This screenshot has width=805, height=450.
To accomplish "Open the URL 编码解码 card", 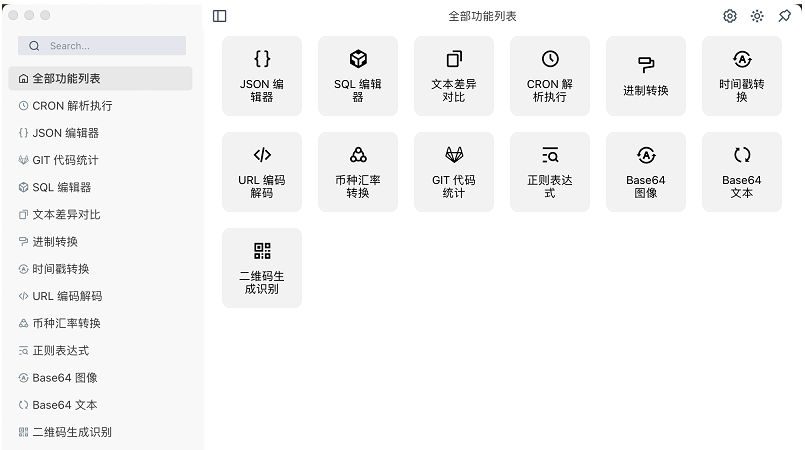I will click(x=262, y=172).
